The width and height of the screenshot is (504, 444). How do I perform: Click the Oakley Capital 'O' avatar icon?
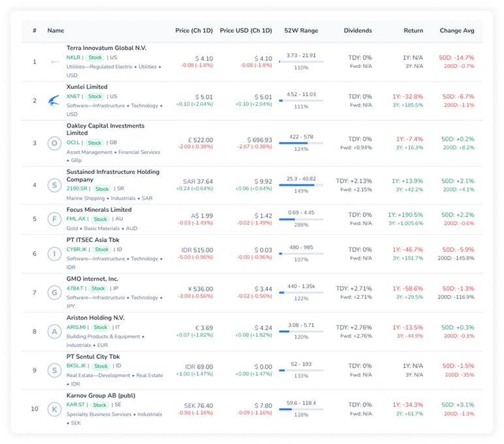(x=54, y=143)
